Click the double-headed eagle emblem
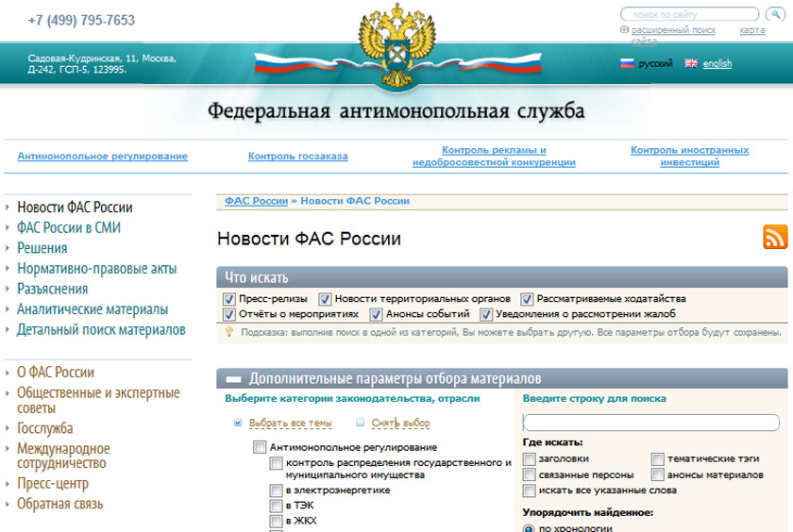 [397, 46]
